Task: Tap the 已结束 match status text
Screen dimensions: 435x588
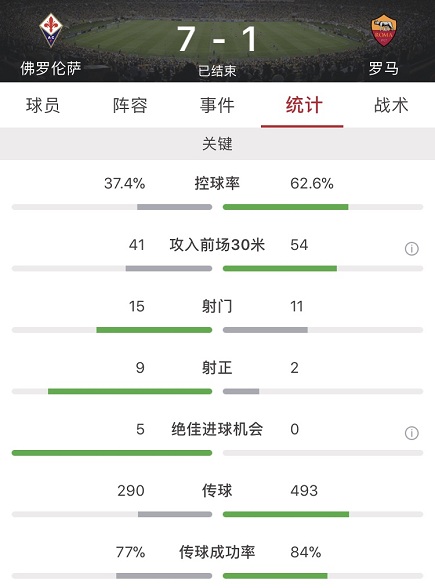Action: point(217,70)
